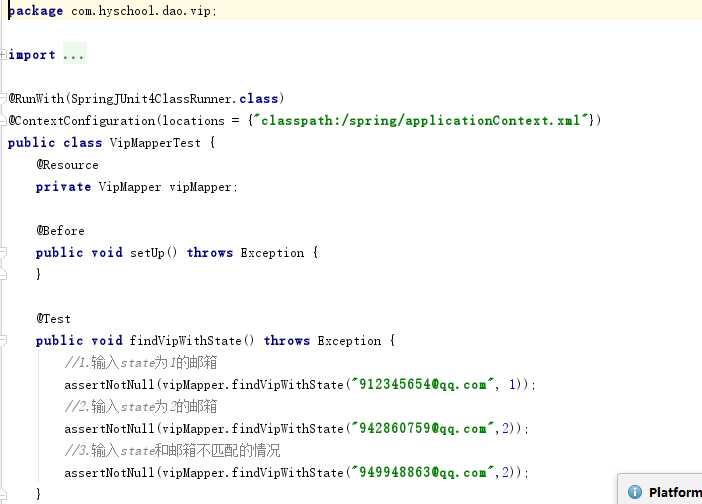Viewport: 702px width, 504px height.
Task: Click the setUp method name
Action: pos(148,252)
